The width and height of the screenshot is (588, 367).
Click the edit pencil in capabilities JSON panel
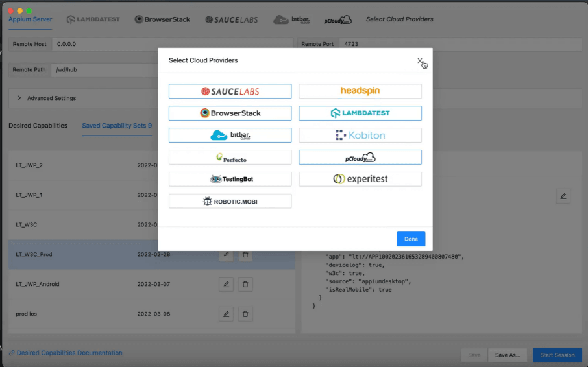tap(563, 196)
